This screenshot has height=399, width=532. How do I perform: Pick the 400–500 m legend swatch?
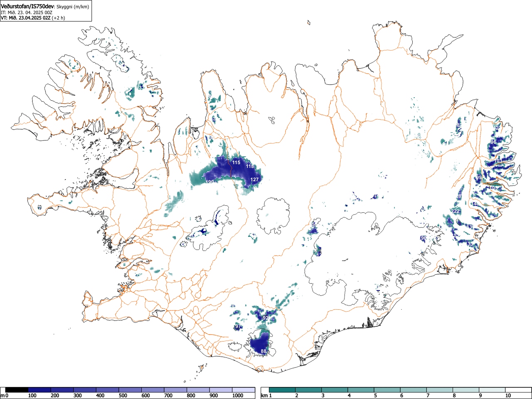108,390
